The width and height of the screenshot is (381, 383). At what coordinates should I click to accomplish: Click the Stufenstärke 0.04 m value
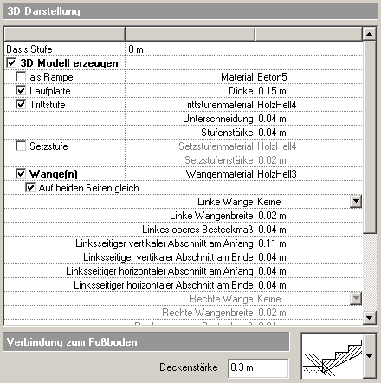[x=272, y=132]
